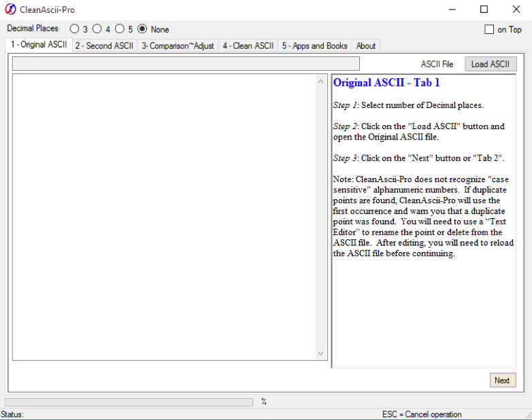Switch to 5 - Apps and Books tab
The width and height of the screenshot is (532, 420).
click(x=314, y=46)
